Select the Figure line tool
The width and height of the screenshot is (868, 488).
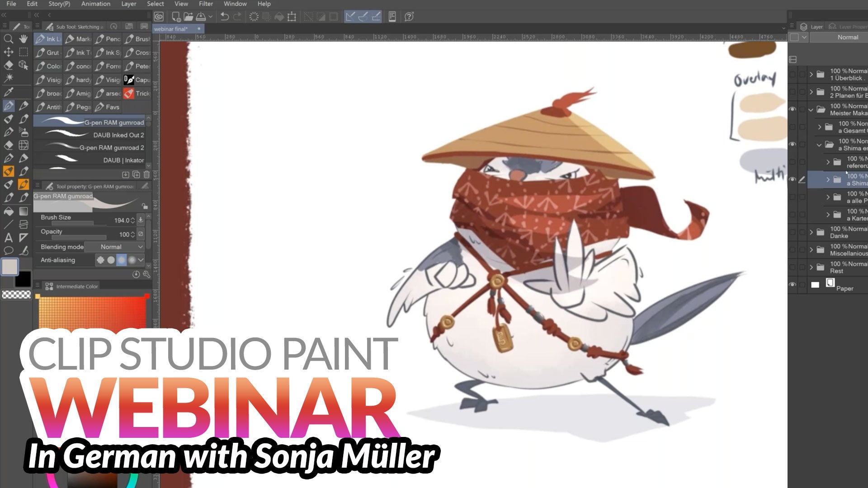8,225
